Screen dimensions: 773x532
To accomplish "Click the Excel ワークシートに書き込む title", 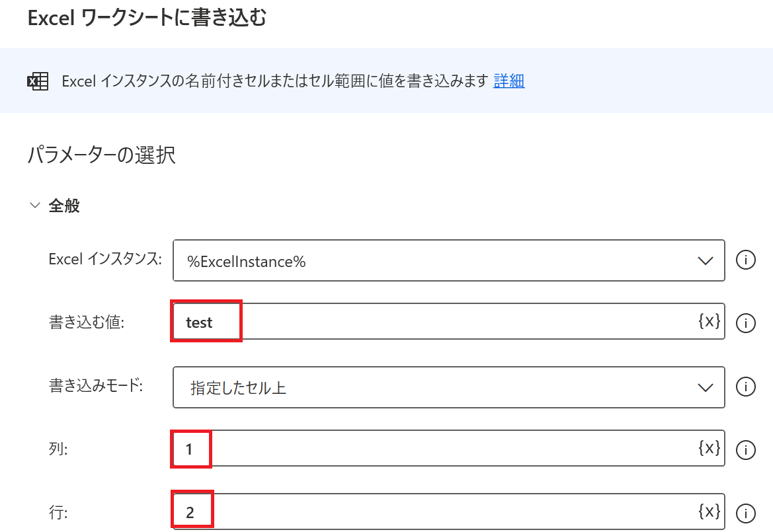I will pyautogui.click(x=147, y=19).
